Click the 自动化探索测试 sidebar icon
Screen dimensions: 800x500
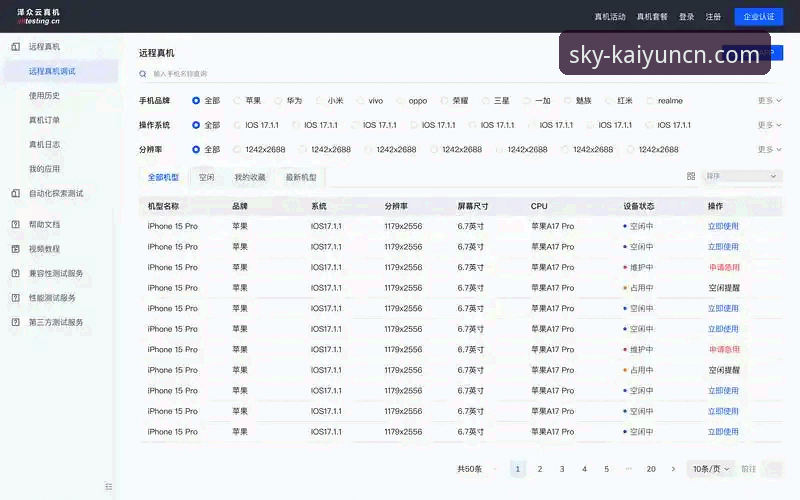(x=16, y=193)
